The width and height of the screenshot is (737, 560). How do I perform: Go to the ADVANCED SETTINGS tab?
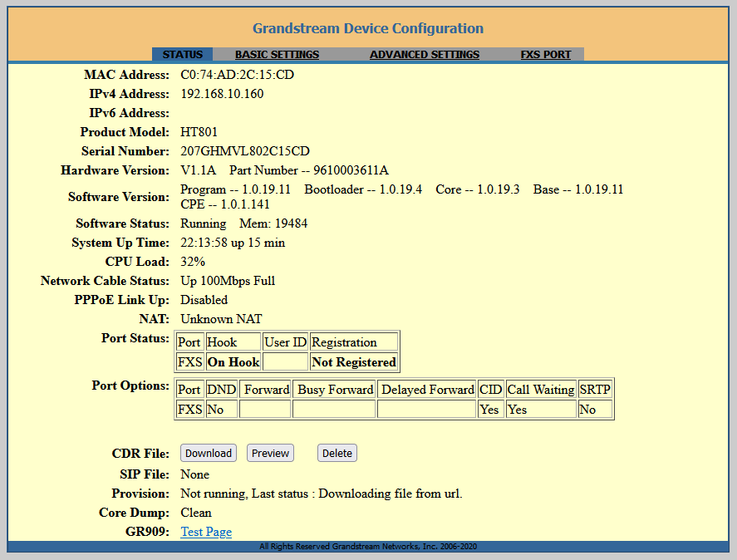click(x=424, y=55)
